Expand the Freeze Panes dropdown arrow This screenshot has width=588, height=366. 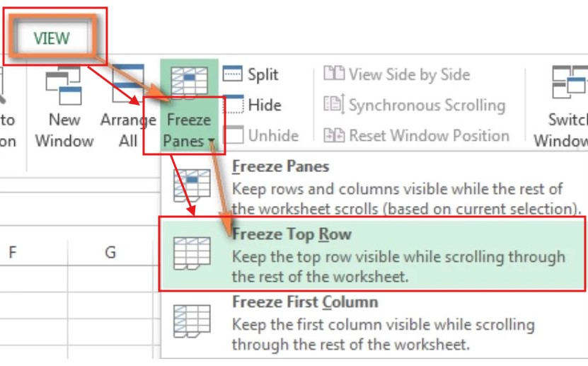click(x=212, y=141)
